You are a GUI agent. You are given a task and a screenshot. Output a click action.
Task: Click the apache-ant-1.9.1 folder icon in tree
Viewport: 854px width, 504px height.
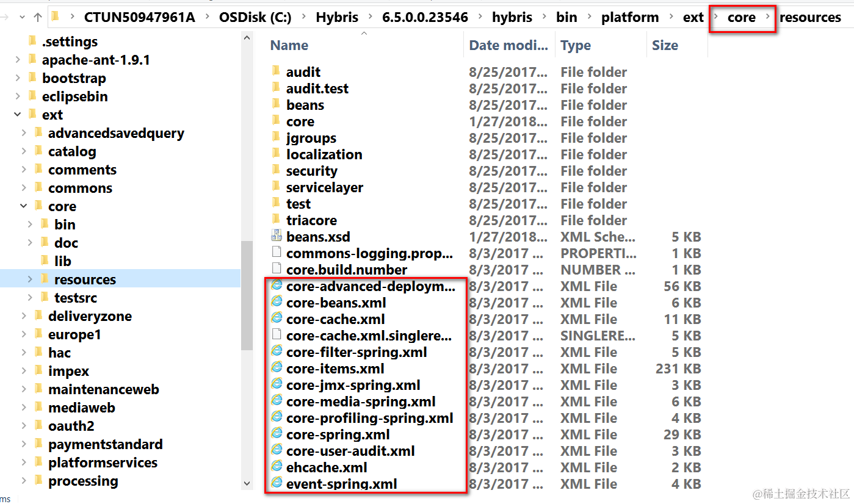[32, 59]
